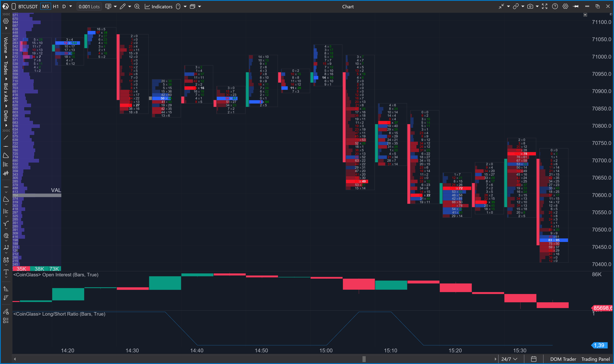Switch to the H1 timeframe
614x364 pixels.
[x=56, y=7]
